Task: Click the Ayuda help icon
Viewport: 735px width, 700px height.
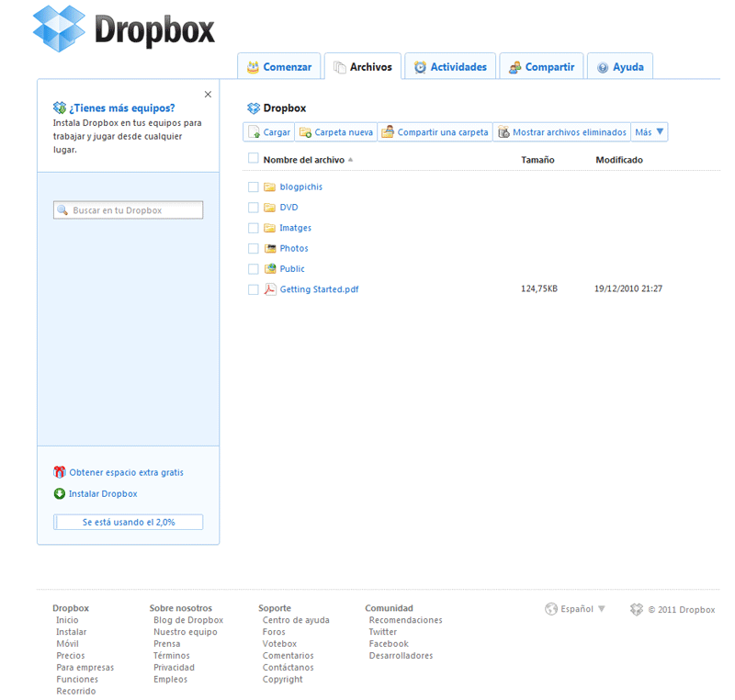Action: (x=603, y=67)
